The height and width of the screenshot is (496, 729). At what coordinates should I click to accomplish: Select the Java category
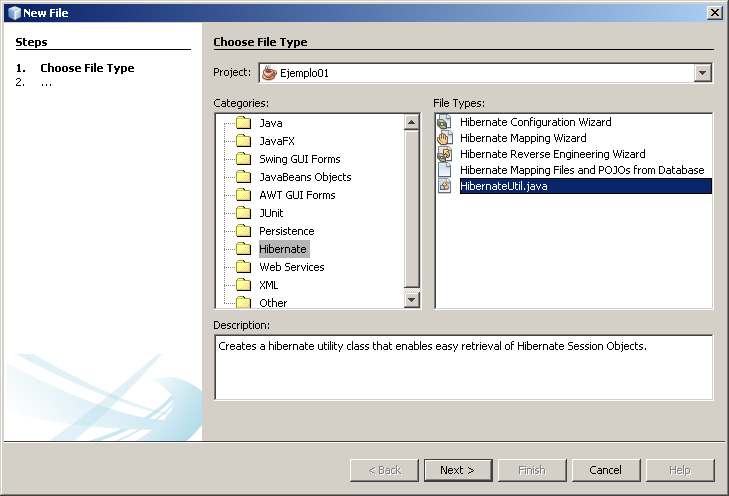(270, 123)
